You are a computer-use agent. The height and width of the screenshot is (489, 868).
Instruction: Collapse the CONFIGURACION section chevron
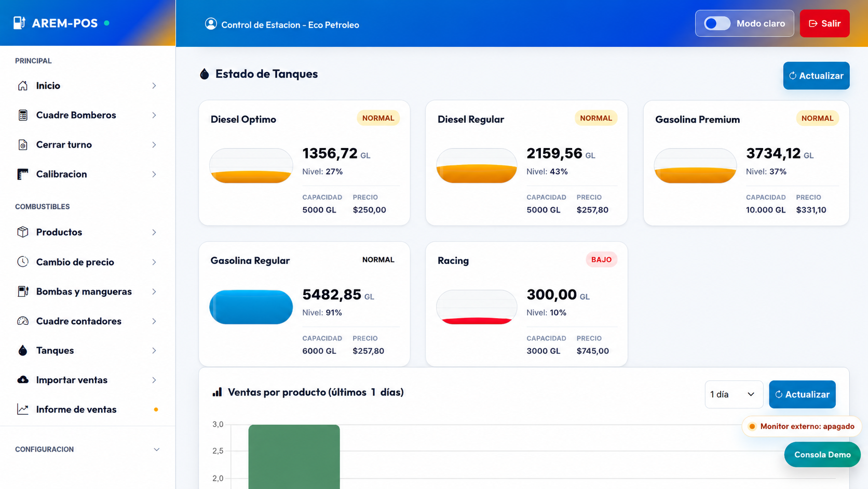156,450
